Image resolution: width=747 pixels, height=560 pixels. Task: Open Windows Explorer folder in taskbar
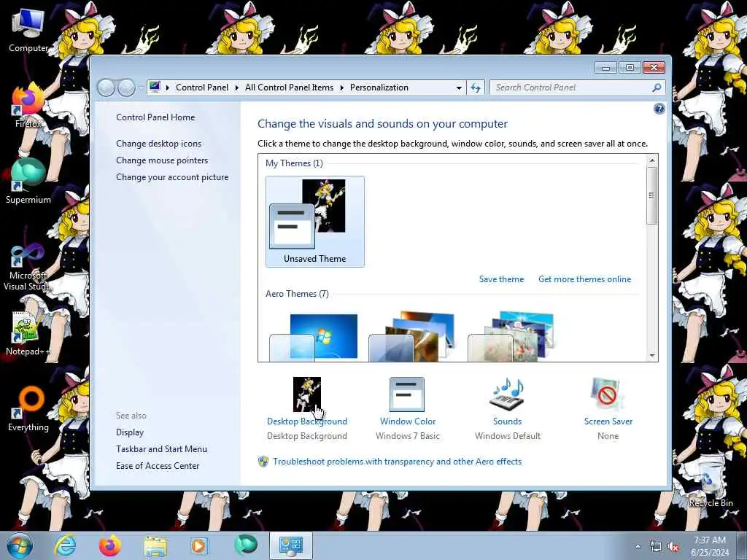coord(155,546)
